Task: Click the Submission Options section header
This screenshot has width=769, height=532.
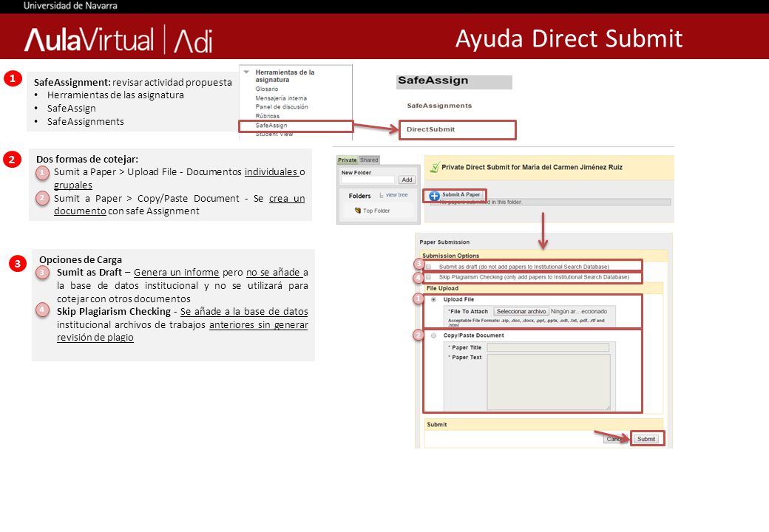Action: tap(451, 256)
